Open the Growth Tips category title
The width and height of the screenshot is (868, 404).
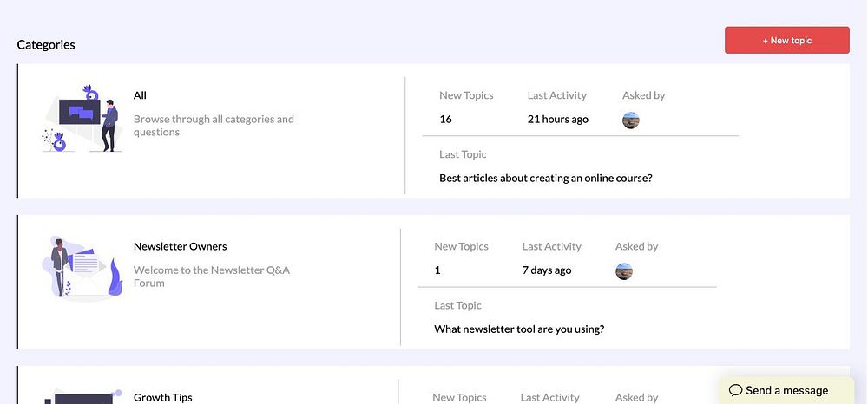pos(163,397)
